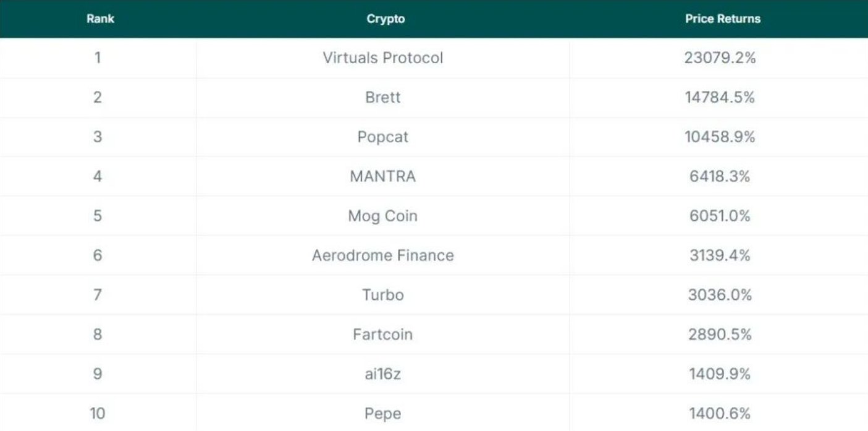Click the 14784.5% return cell
868x431 pixels.
(x=720, y=98)
